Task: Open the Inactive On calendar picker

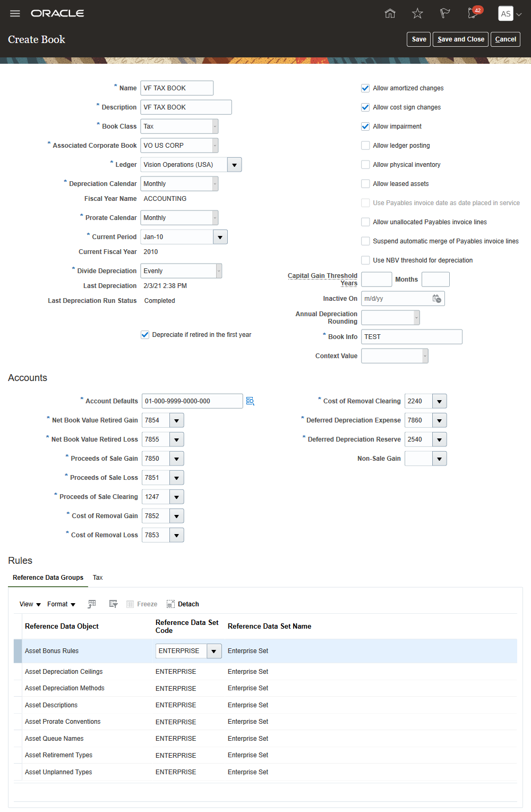Action: [x=436, y=299]
